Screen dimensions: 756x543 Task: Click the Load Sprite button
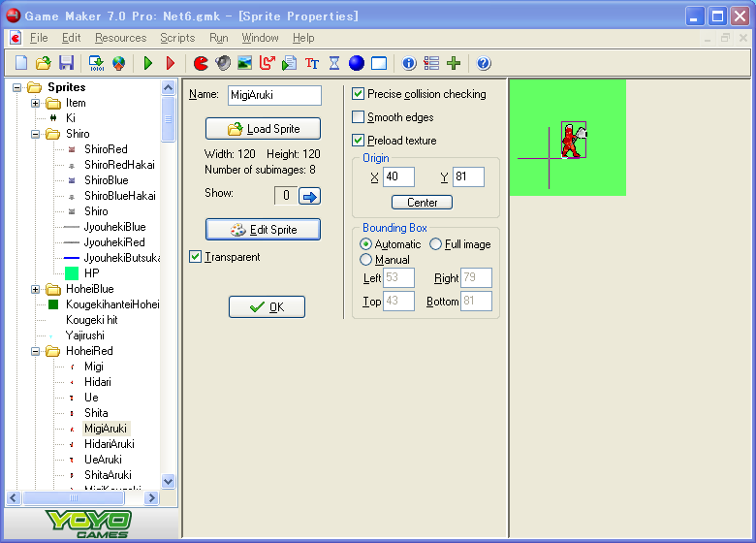[263, 129]
